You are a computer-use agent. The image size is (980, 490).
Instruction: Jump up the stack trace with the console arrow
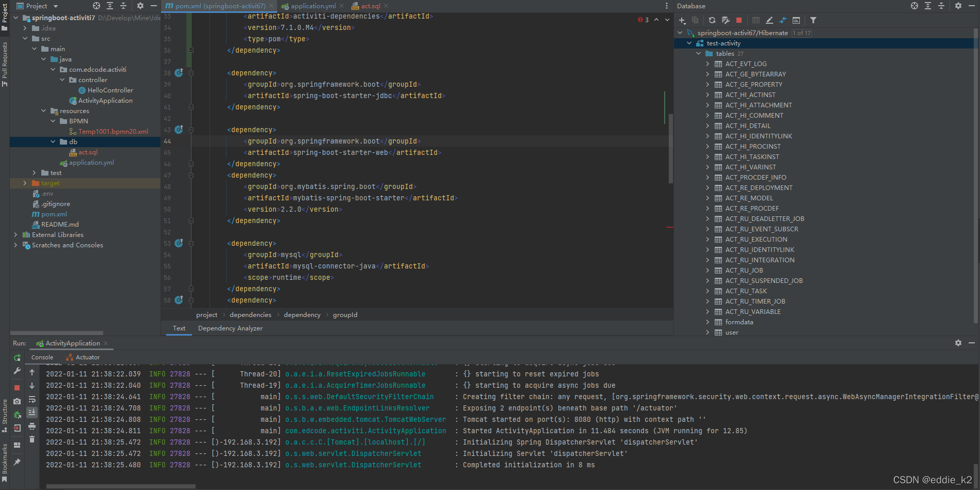coord(32,372)
